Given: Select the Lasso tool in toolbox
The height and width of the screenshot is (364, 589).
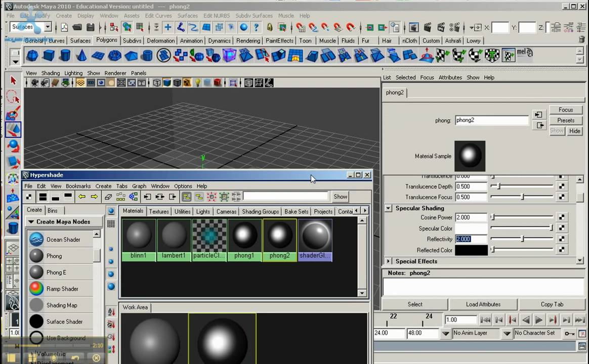Looking at the screenshot, I should (13, 97).
